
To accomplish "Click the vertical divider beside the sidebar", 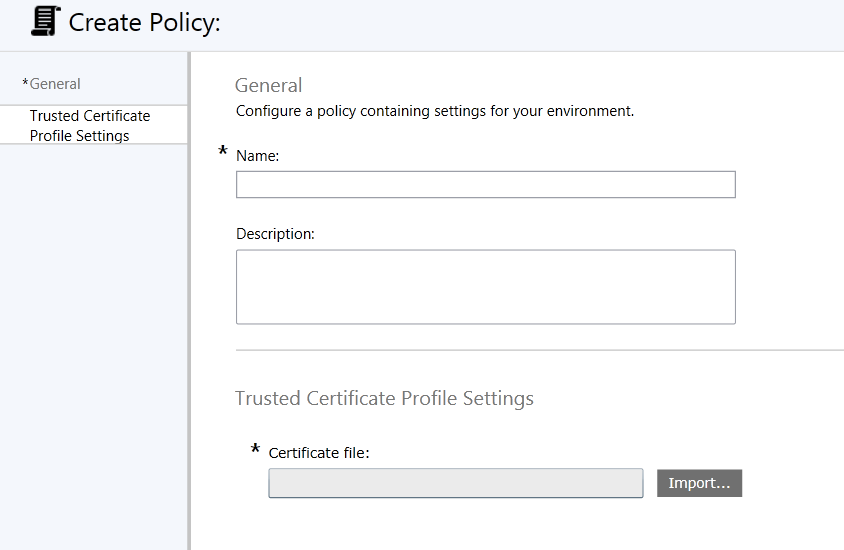I will pos(189,301).
